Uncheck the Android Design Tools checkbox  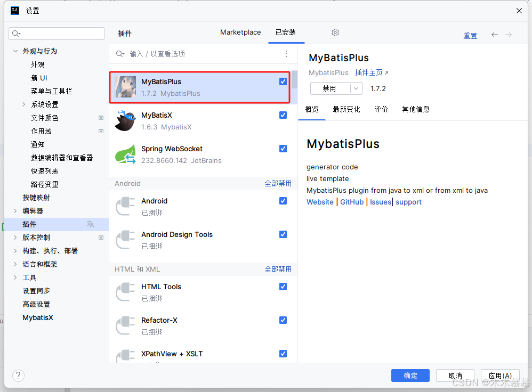[x=283, y=234]
